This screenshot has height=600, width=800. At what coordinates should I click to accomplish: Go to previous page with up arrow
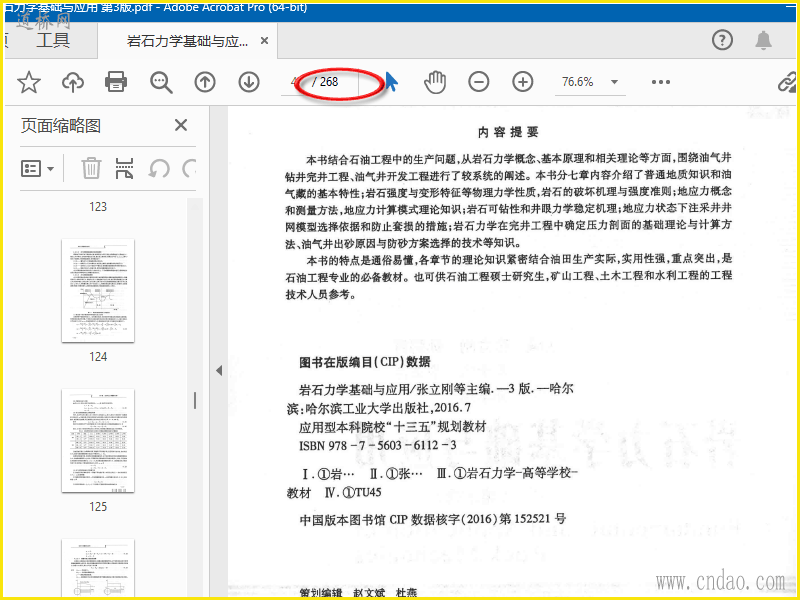[x=205, y=82]
